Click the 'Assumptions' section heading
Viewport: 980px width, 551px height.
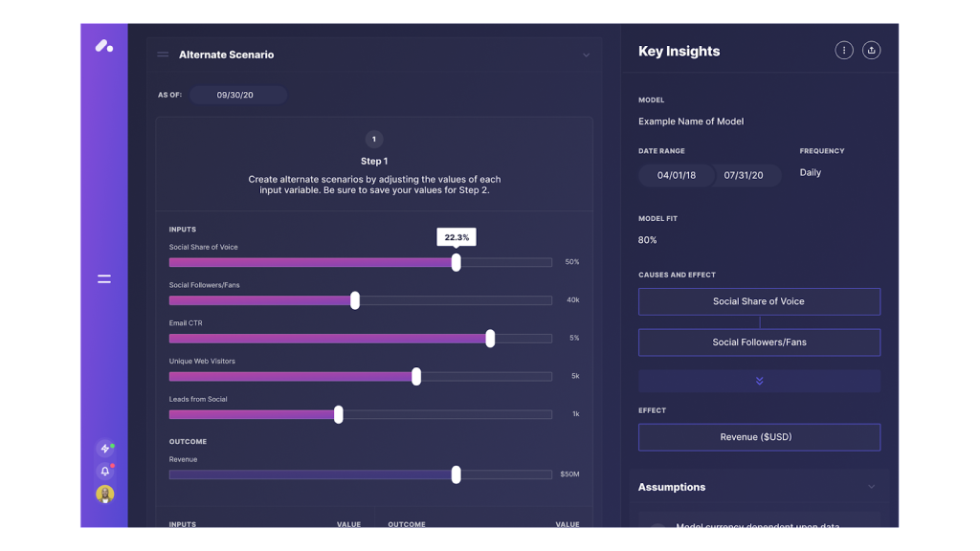[x=672, y=487]
